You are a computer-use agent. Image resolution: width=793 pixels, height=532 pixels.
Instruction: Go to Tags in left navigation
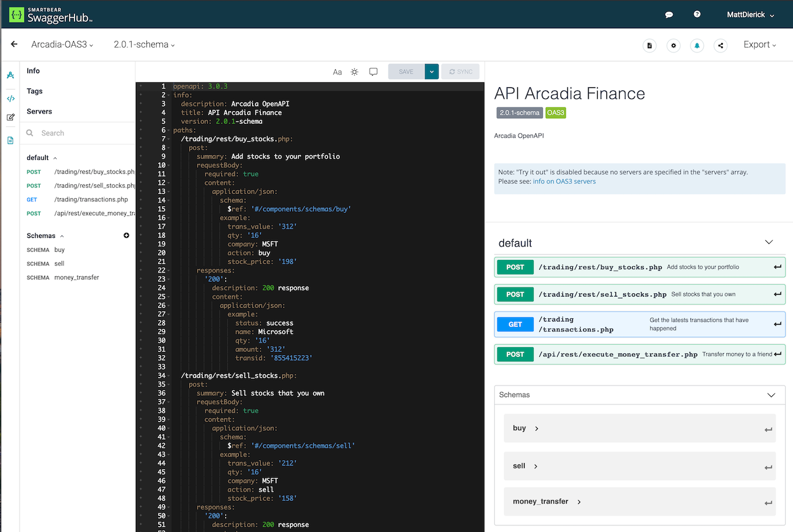(35, 91)
